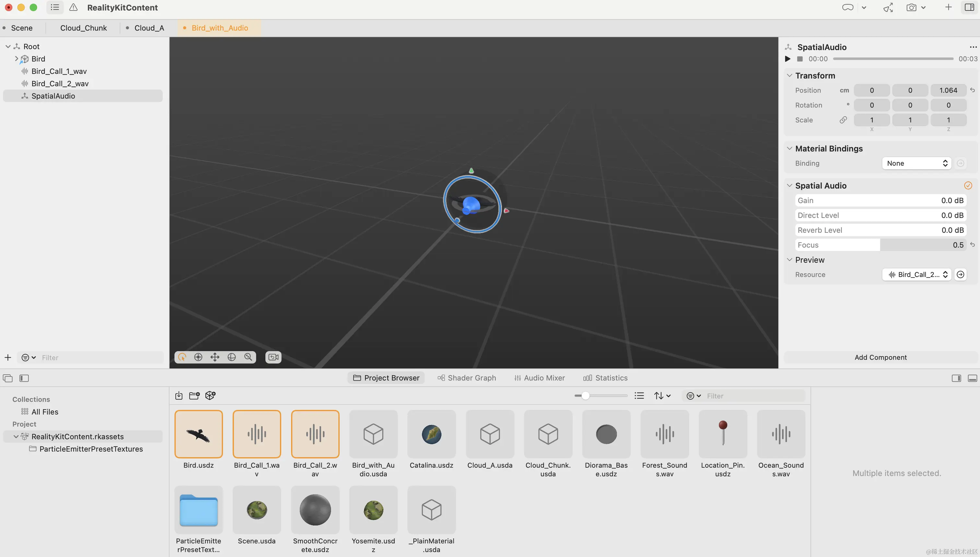Viewport: 980px width, 557px height.
Task: Open the warnings triangle icon
Action: click(x=74, y=7)
